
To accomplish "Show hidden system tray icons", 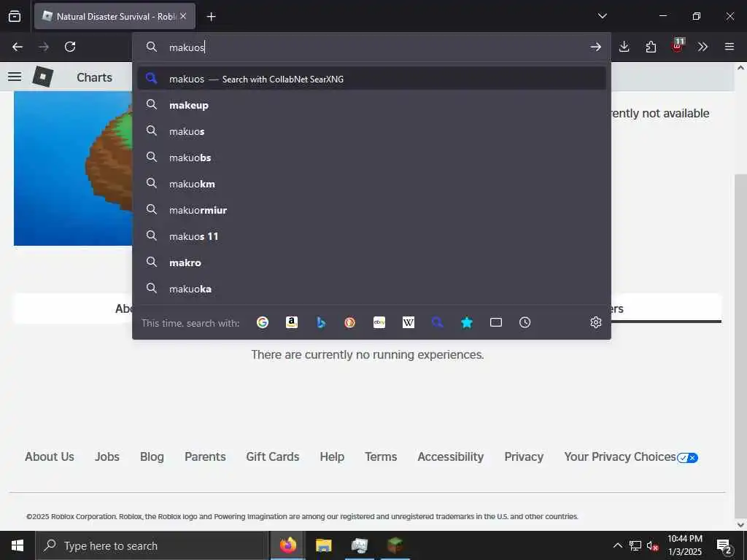I will point(617,545).
